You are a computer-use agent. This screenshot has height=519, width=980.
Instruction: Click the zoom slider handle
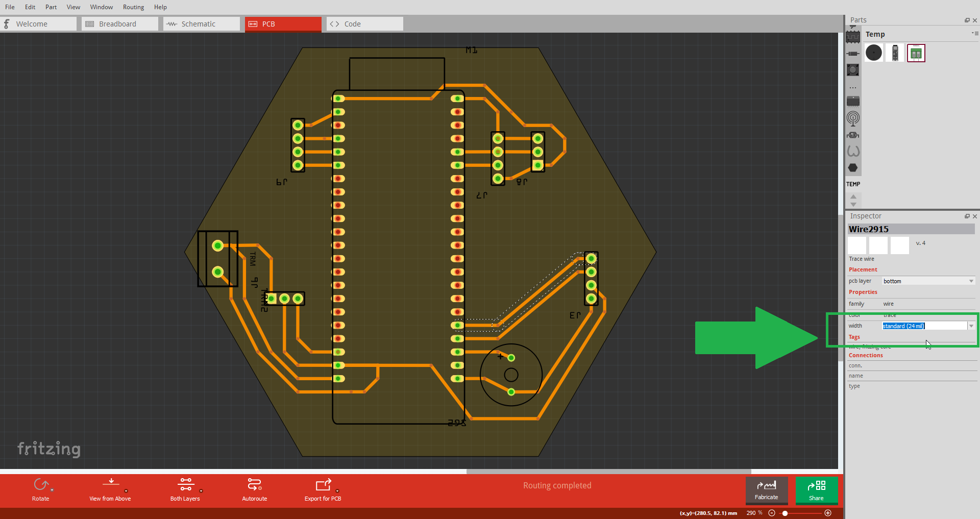[785, 513]
